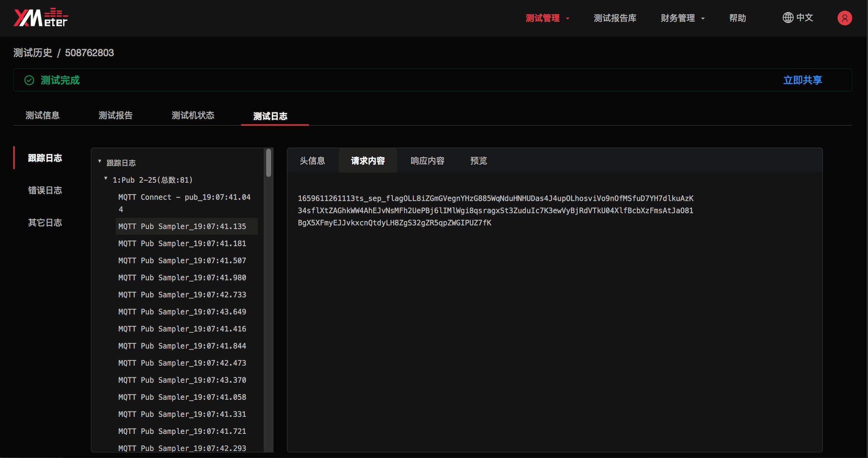Select MQTT Pub Sampler_19:07:41.135 log entry
The width and height of the screenshot is (868, 458).
tap(182, 226)
